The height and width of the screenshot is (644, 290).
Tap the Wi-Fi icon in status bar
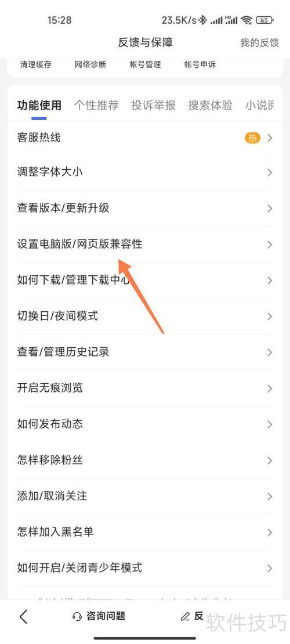tap(246, 20)
